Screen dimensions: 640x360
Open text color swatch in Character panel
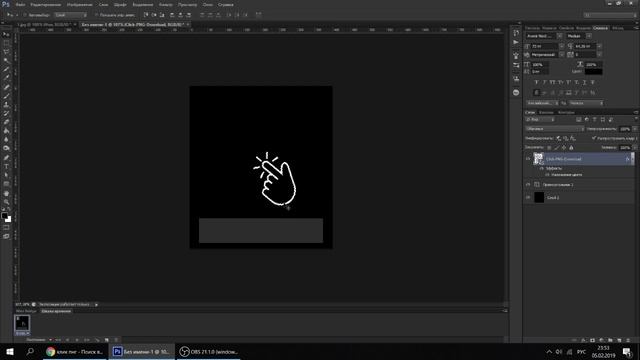pyautogui.click(x=593, y=71)
